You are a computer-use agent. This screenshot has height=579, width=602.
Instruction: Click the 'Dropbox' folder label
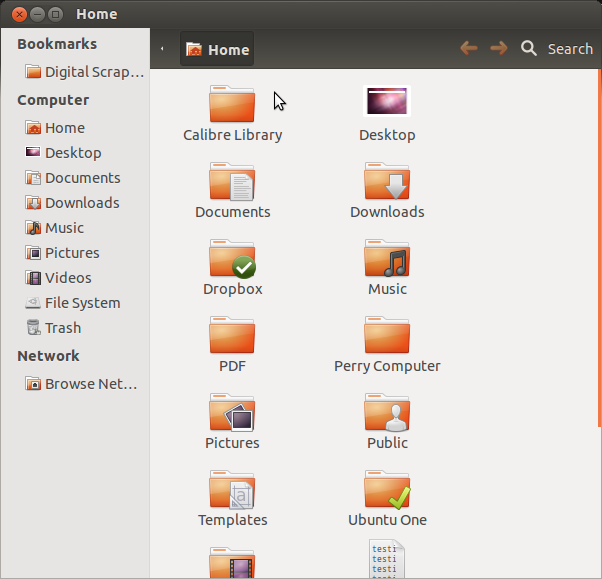pyautogui.click(x=233, y=289)
